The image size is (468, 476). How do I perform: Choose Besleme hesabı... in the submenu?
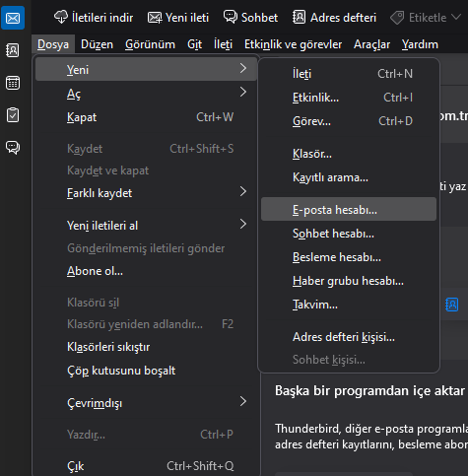click(349, 257)
